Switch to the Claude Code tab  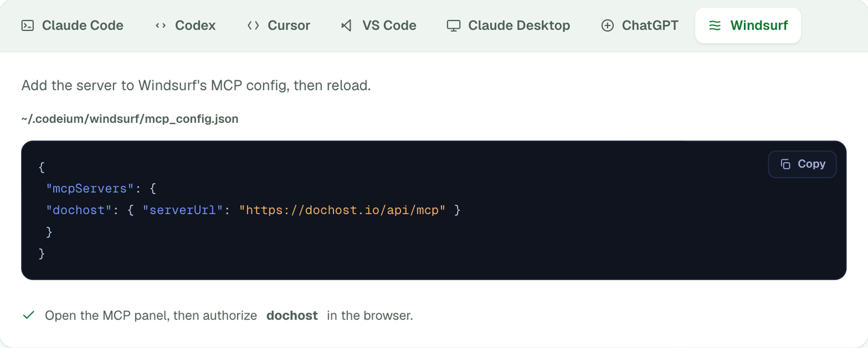point(72,25)
